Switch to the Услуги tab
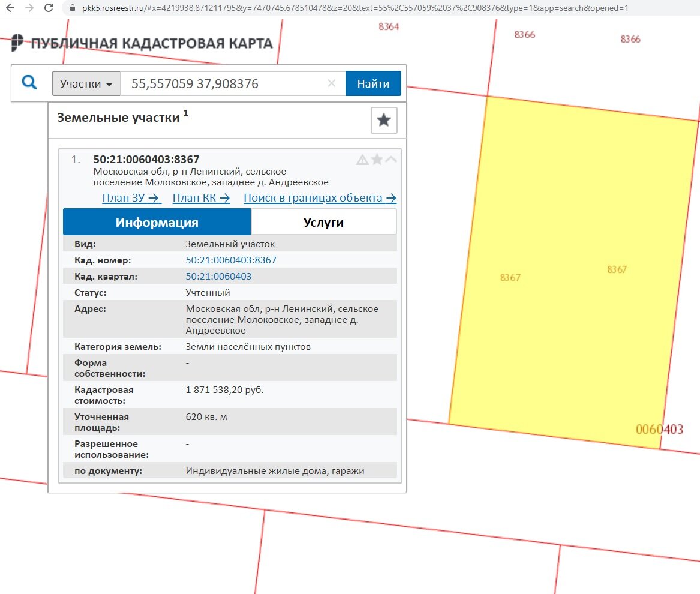This screenshot has height=594, width=700. (323, 222)
